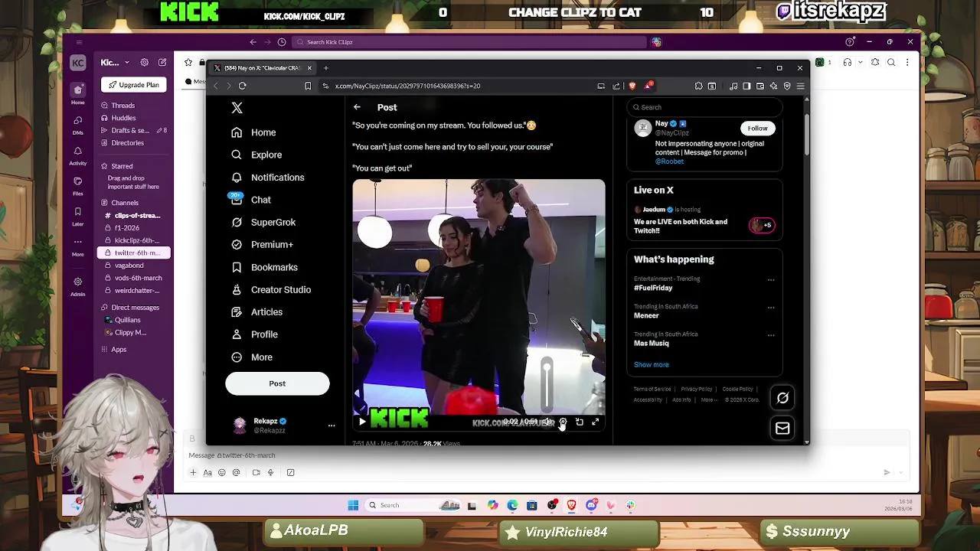Screen dimensions: 980x551
Task: Click the X Search field
Action: pos(704,107)
